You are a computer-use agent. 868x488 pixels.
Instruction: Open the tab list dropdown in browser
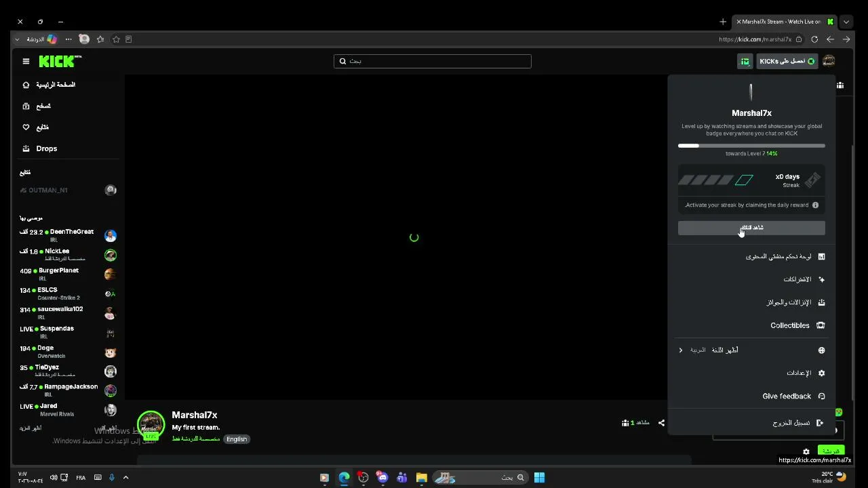click(x=846, y=22)
